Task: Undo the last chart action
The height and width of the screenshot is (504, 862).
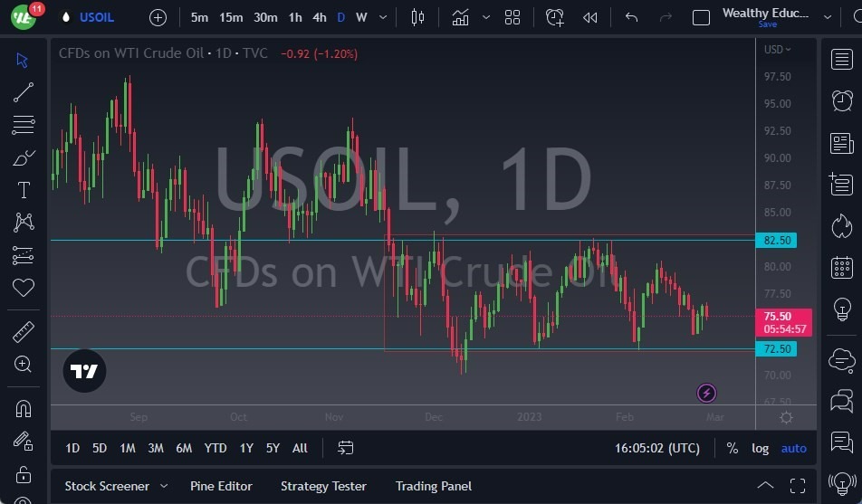Action: [632, 17]
